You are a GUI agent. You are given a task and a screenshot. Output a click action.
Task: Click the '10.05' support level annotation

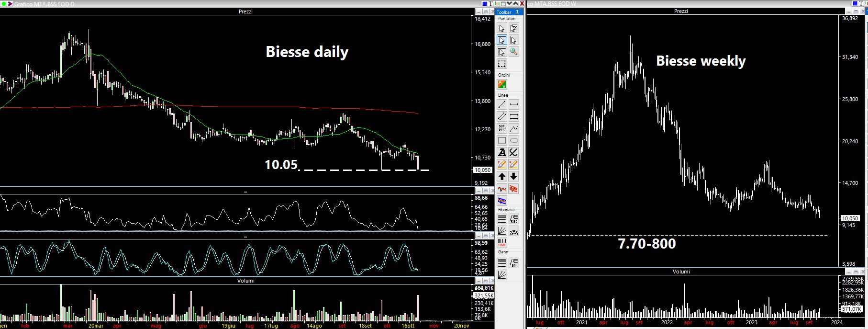[x=281, y=165]
